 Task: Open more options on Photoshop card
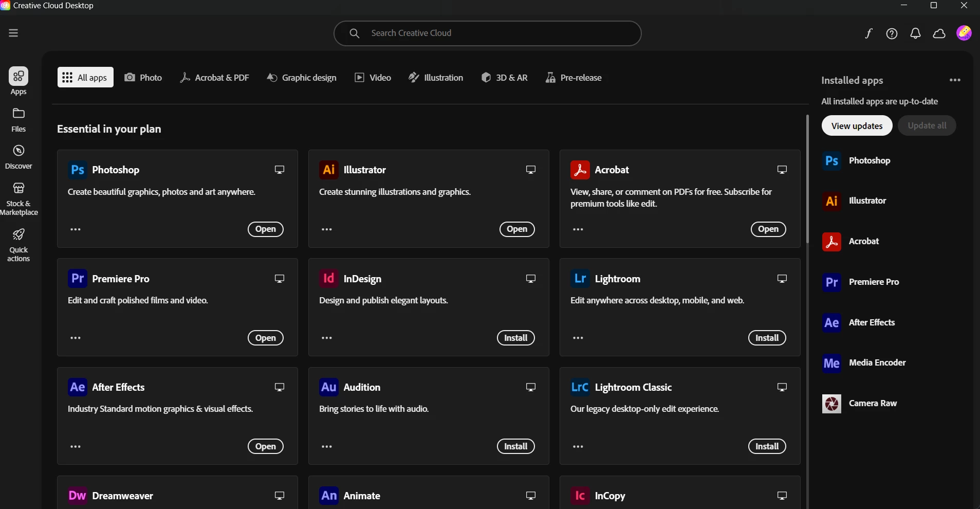point(76,229)
